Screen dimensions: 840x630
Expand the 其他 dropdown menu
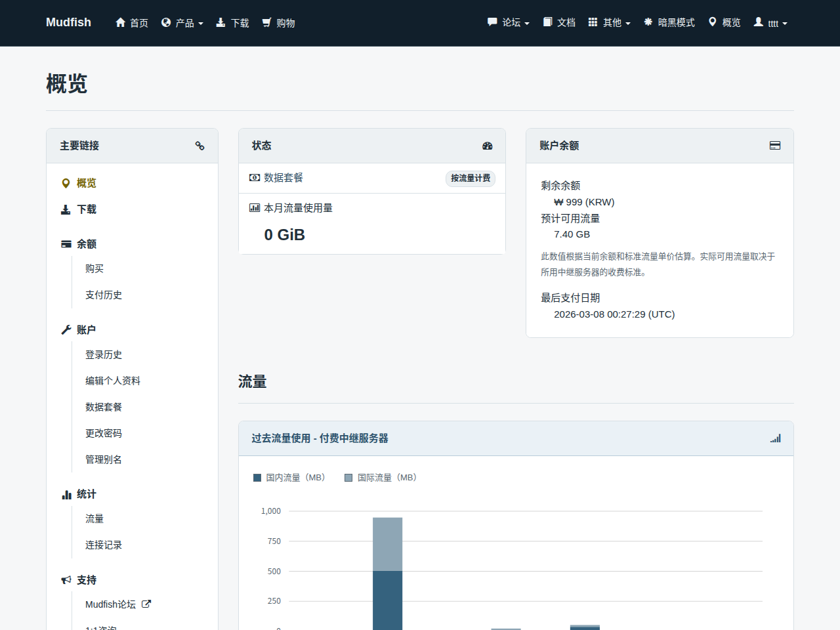click(610, 22)
